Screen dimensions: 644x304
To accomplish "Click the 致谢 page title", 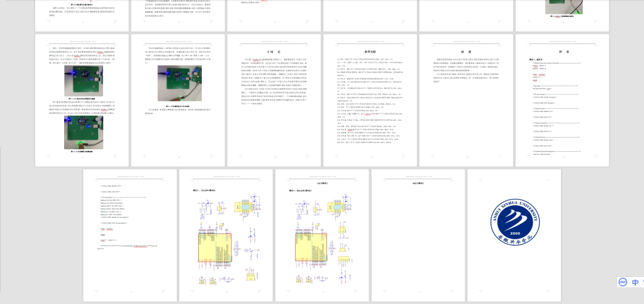I will pos(466,52).
